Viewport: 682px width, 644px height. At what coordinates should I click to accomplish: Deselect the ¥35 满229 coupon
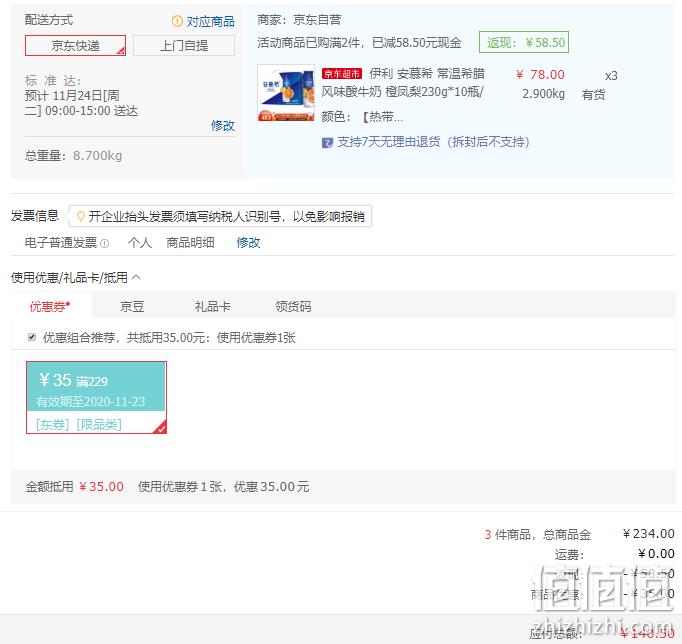[96, 397]
